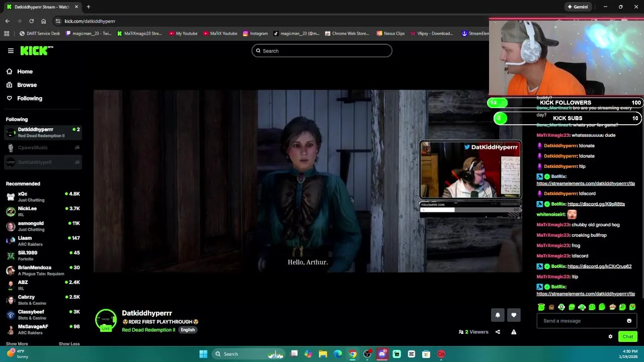Open Discord from taskbar
Screen dimensions: 644x362
382,354
